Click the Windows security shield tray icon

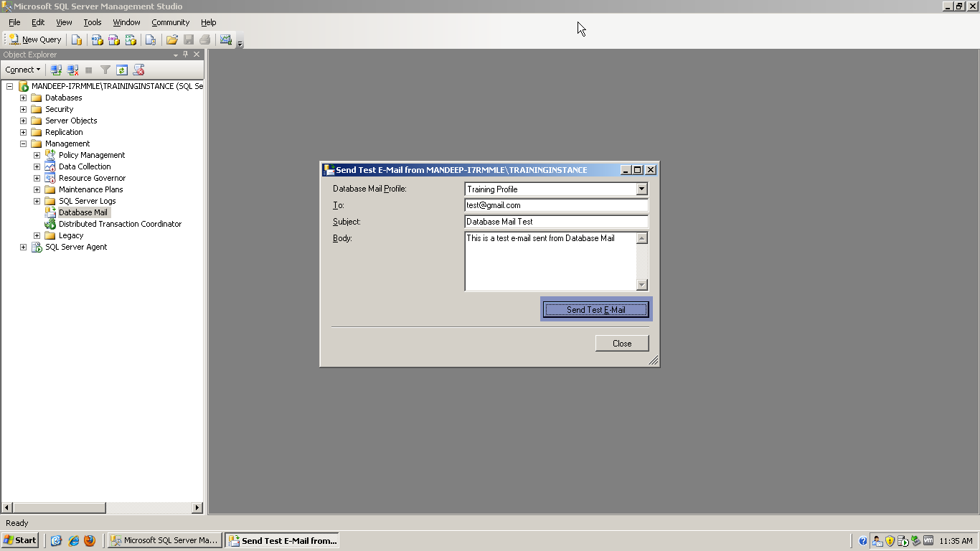(x=890, y=541)
